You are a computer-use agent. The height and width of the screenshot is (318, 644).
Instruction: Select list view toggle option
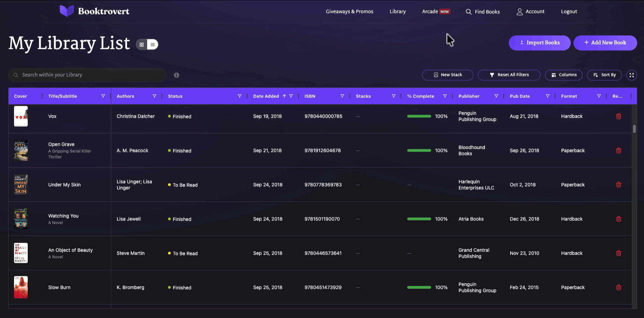(x=153, y=44)
